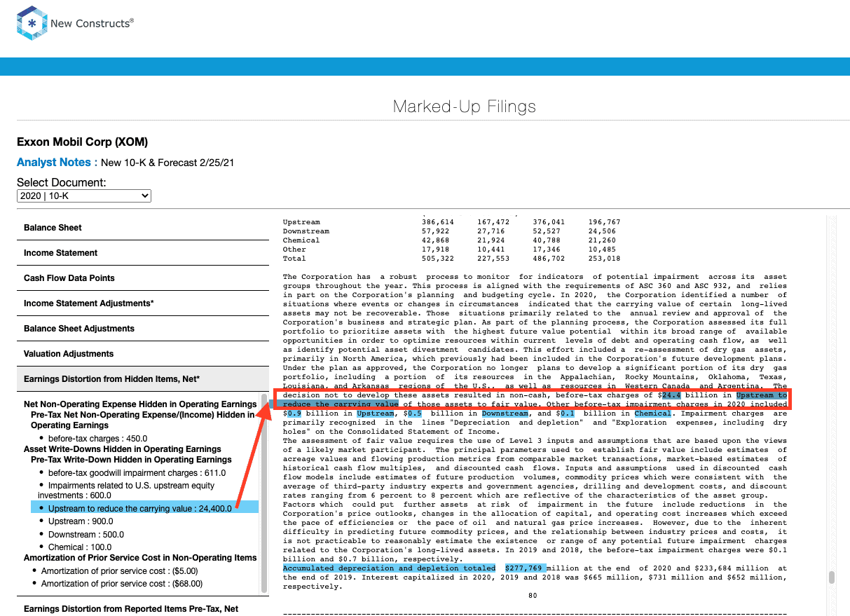Viewport: 850px width, 616px height.
Task: Expand Balance Sheet Adjustments section
Action: click(143, 329)
